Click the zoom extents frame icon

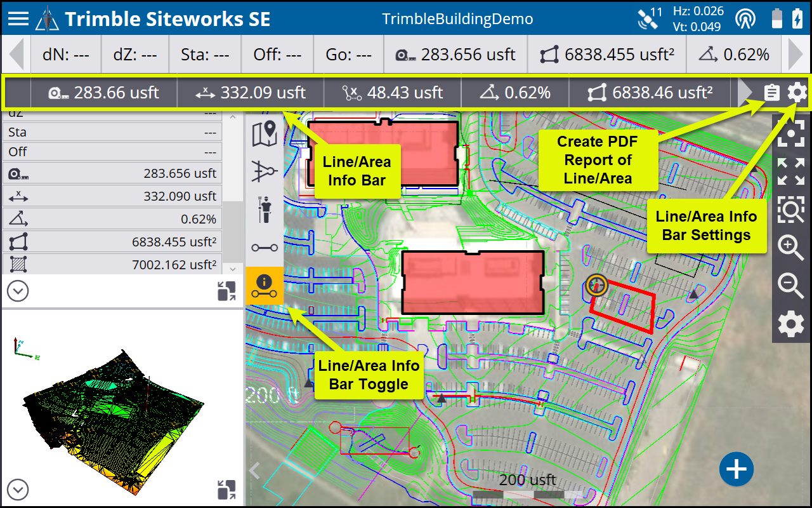[x=791, y=133]
